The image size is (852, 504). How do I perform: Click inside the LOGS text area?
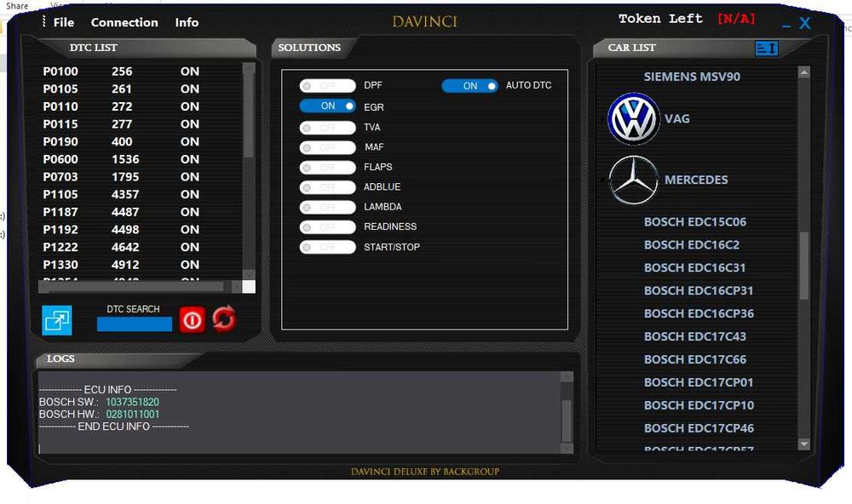pyautogui.click(x=299, y=413)
